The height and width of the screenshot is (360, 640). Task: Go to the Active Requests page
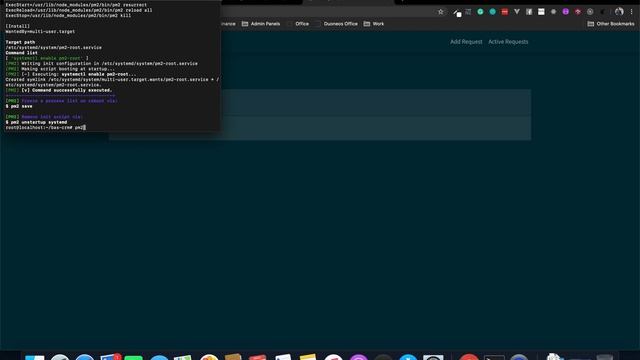click(508, 42)
